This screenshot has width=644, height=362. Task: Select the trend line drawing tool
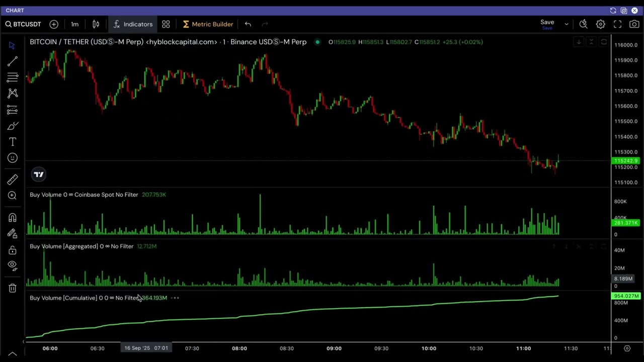pyautogui.click(x=13, y=61)
